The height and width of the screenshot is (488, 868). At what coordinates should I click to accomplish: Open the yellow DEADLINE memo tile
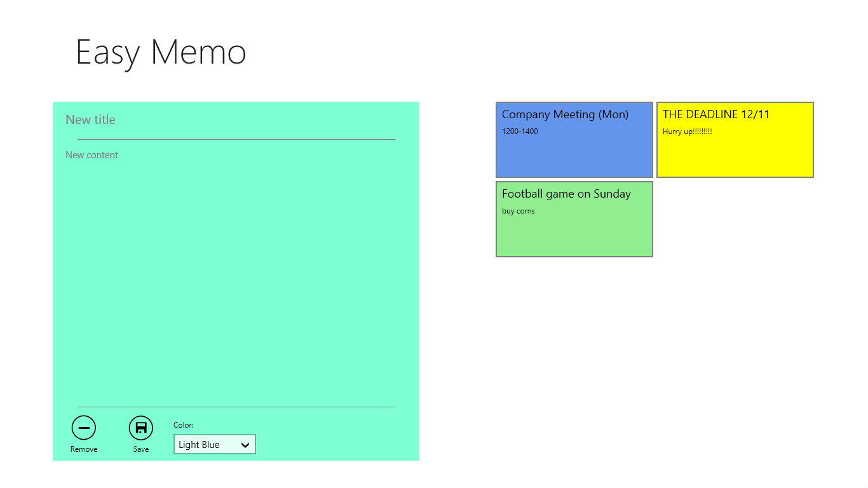pyautogui.click(x=735, y=140)
